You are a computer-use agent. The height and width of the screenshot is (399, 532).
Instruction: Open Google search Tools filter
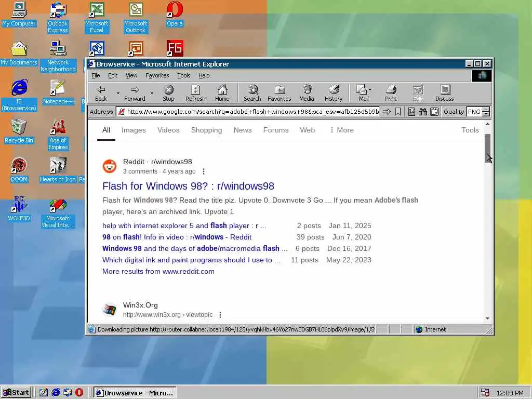click(470, 130)
